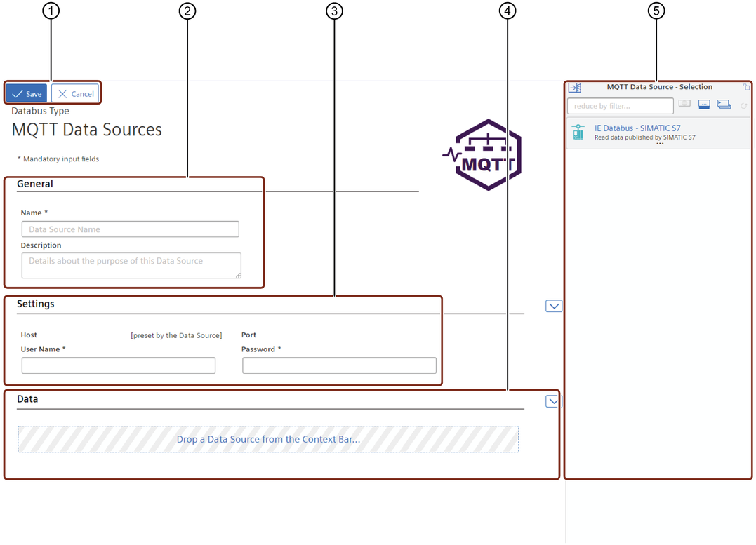Click the Drop a Data Source area
Viewport: 756px width, 545px height.
coord(268,439)
